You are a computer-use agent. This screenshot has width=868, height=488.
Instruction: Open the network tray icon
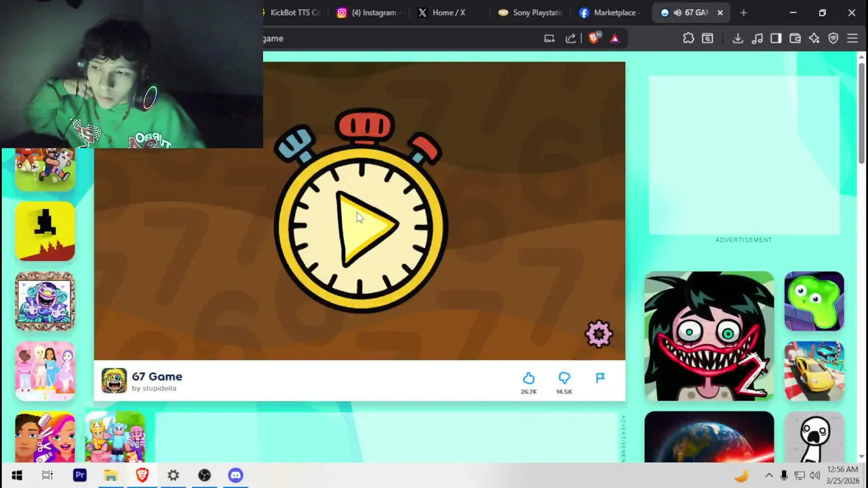tap(800, 476)
